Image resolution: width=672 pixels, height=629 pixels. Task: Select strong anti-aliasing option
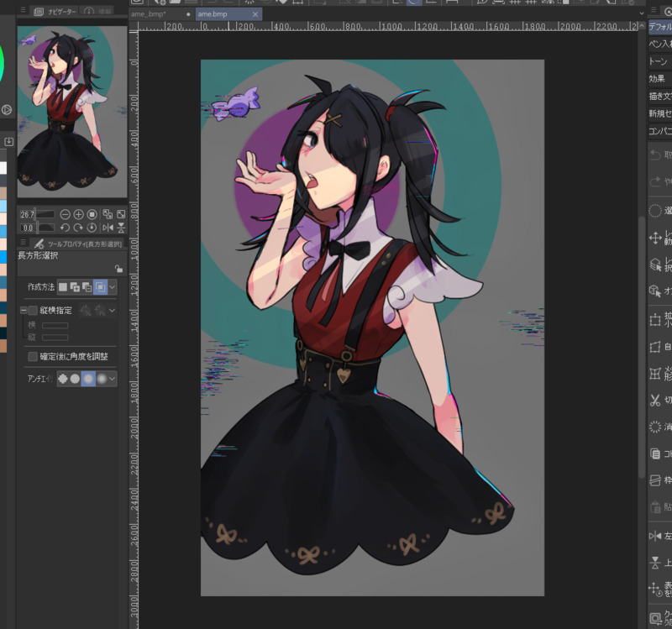coord(102,379)
